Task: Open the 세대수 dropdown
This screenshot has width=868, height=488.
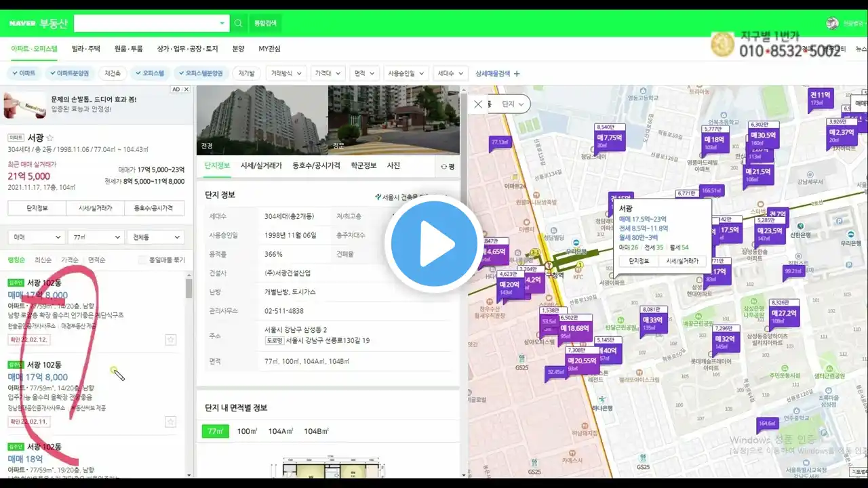Action: [x=450, y=73]
